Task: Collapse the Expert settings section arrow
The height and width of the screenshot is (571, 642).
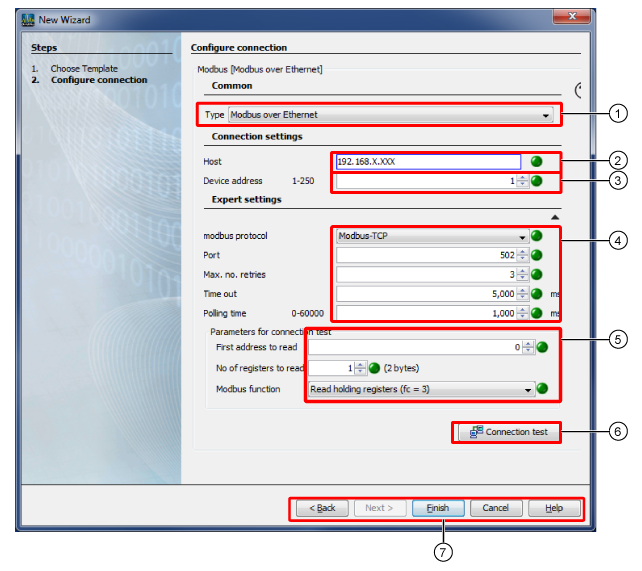Action: 555,216
